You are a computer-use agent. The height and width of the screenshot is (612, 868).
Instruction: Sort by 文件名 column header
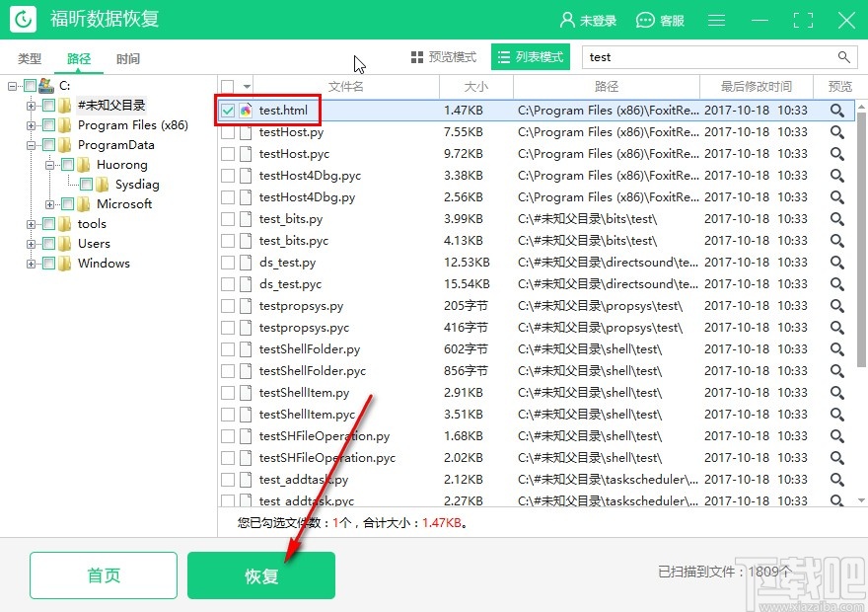346,87
